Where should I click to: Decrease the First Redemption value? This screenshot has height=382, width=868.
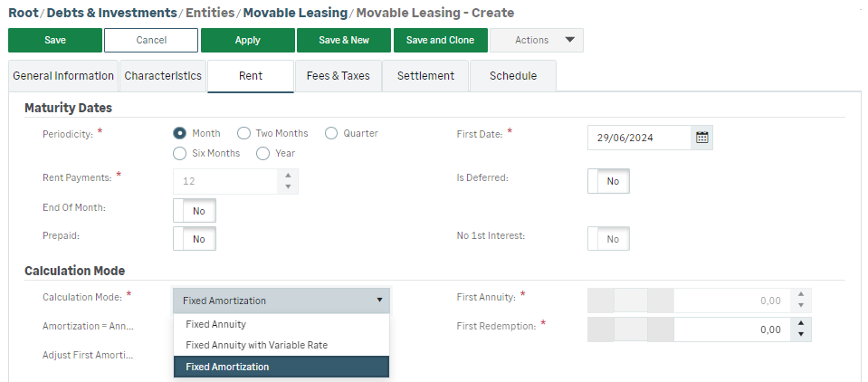[800, 335]
